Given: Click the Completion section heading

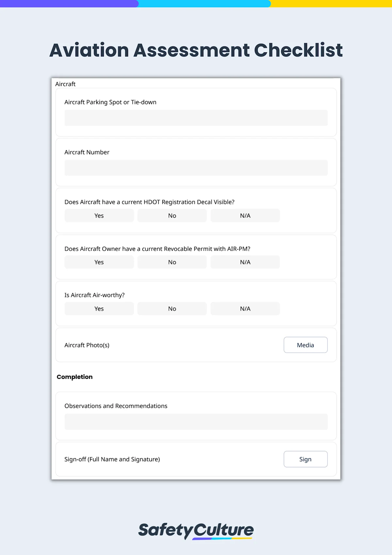Looking at the screenshot, I should coord(74,377).
